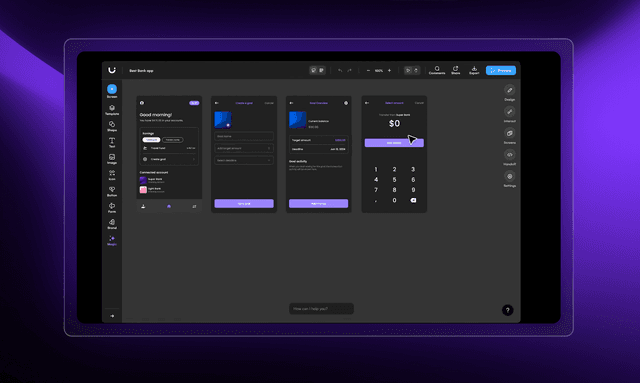
Task: Open the Design panel
Action: point(509,93)
